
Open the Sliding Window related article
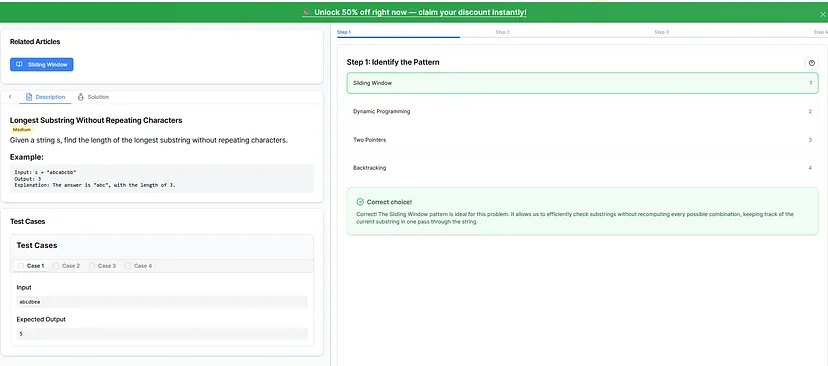click(x=42, y=64)
